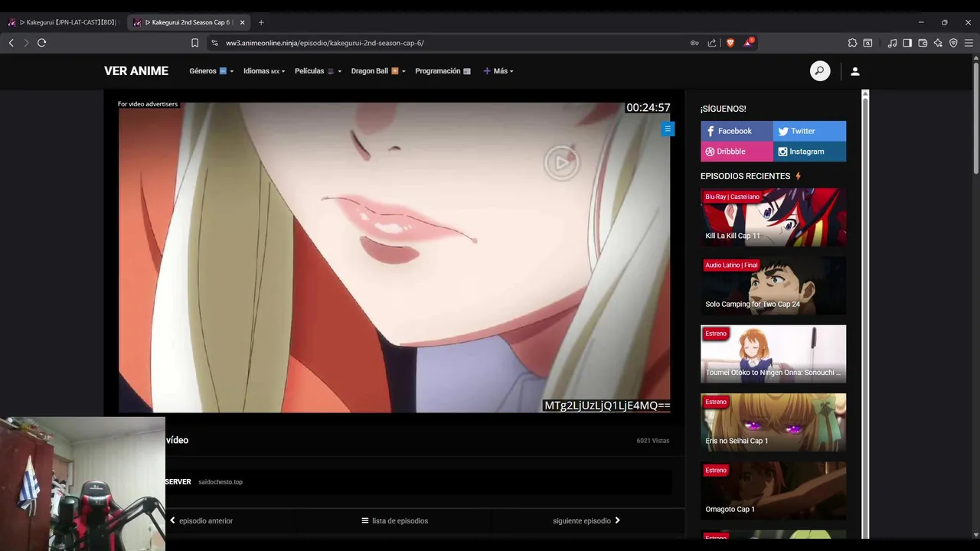Share this page via the share icon

[712, 43]
